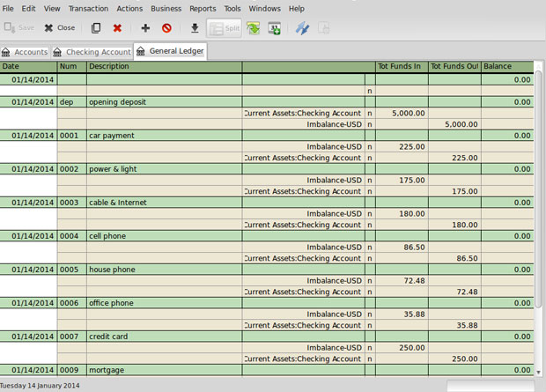
Task: Click the scrollbar down arrow
Action: point(538,373)
